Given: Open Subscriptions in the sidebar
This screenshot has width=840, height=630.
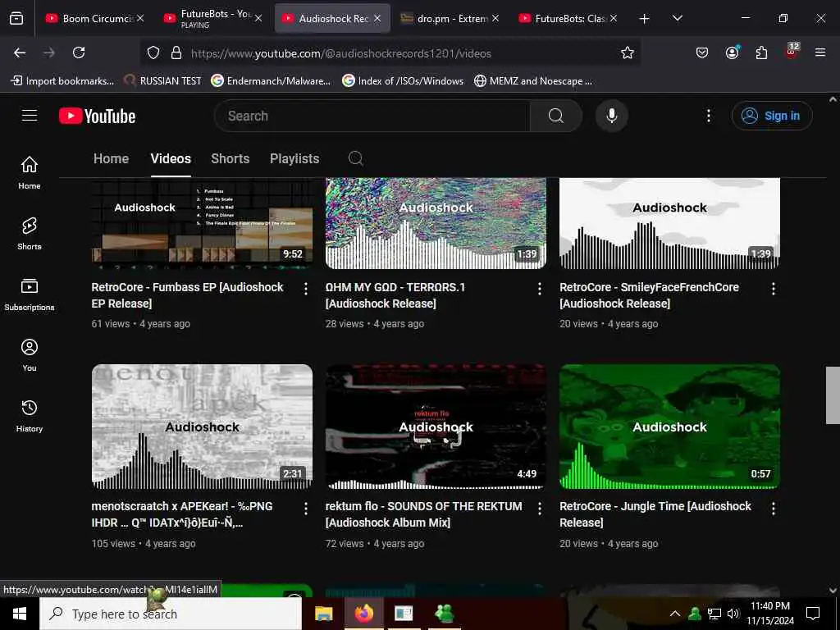Looking at the screenshot, I should tap(30, 294).
